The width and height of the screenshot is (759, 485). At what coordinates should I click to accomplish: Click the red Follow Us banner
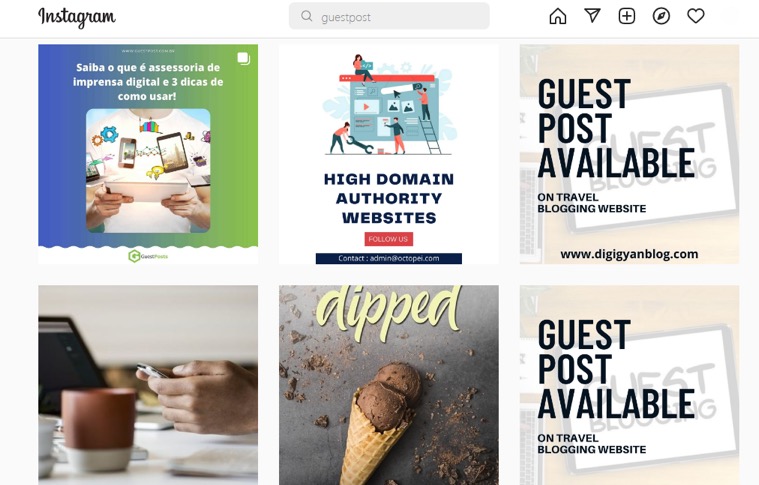pyautogui.click(x=389, y=239)
